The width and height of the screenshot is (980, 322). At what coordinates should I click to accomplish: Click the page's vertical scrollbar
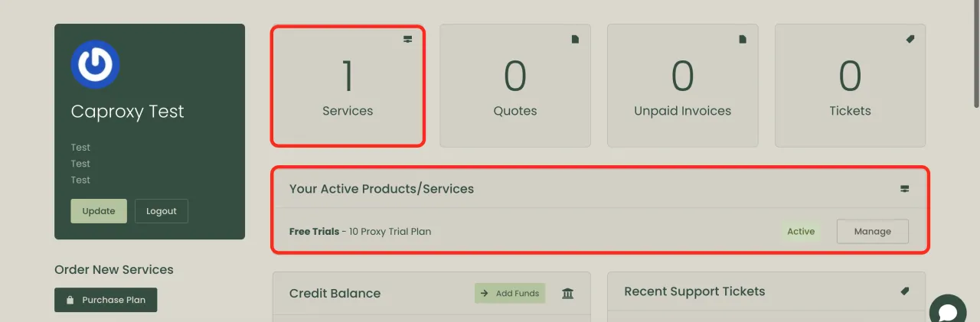975,54
